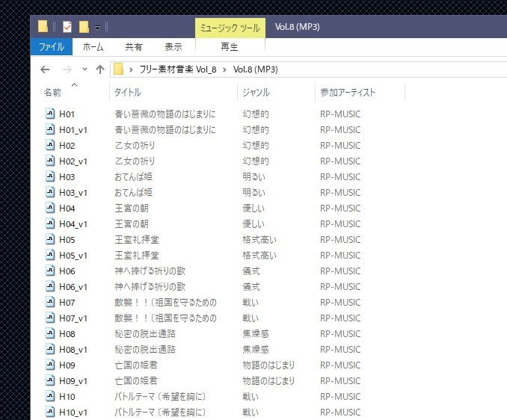Navigate to フリー素材音楽 Vol_8 breadcrumb
The image size is (507, 420).
pos(177,70)
